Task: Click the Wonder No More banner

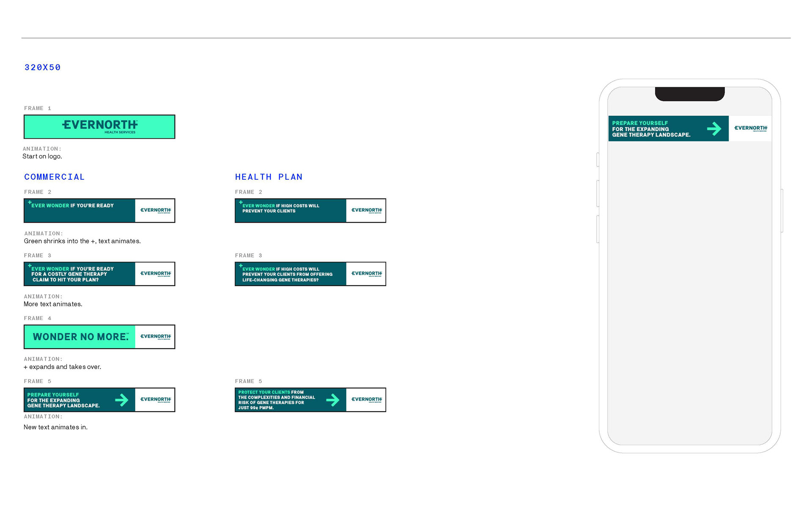Action: click(99, 337)
